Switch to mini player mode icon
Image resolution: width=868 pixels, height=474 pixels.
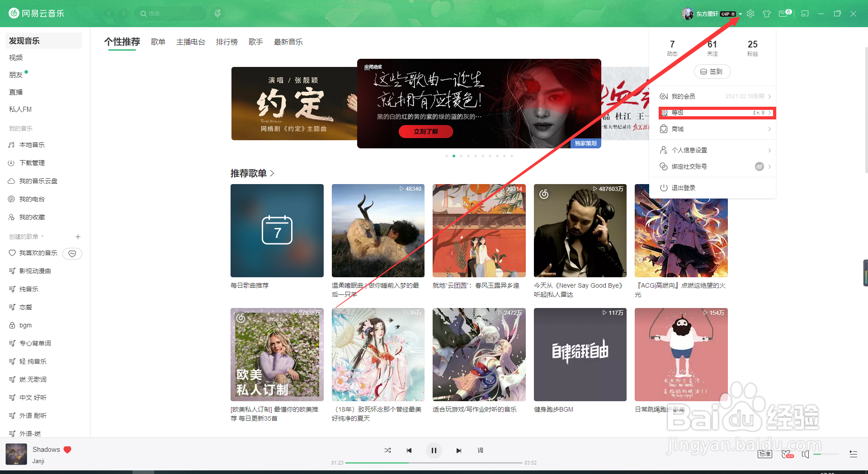click(805, 14)
